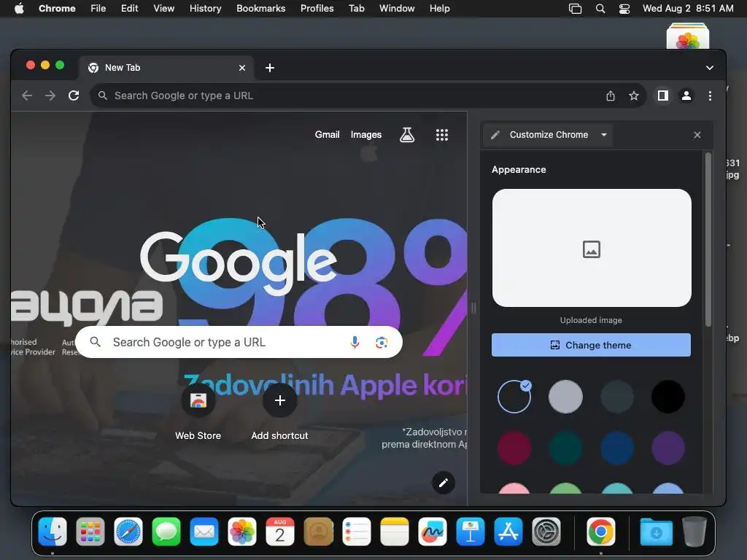
Task: Open App Store in the Dock
Action: [508, 532]
